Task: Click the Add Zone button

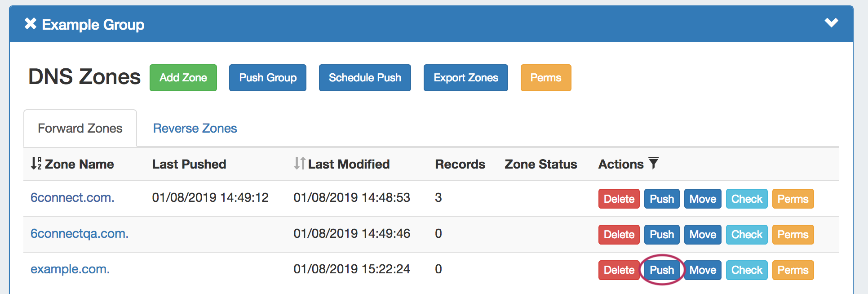Action: pos(183,78)
